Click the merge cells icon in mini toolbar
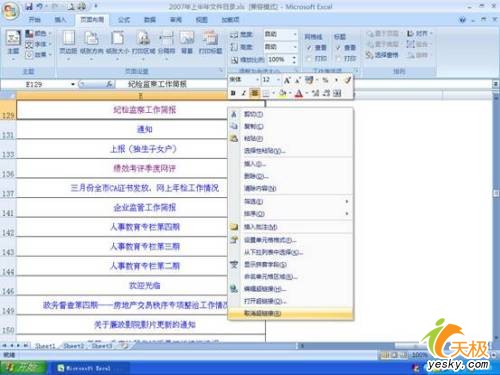 click(x=337, y=93)
